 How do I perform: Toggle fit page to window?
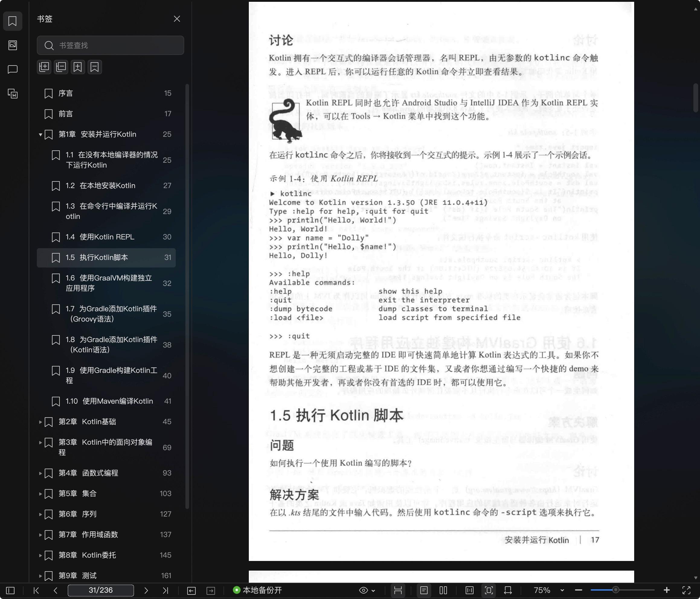coord(489,590)
